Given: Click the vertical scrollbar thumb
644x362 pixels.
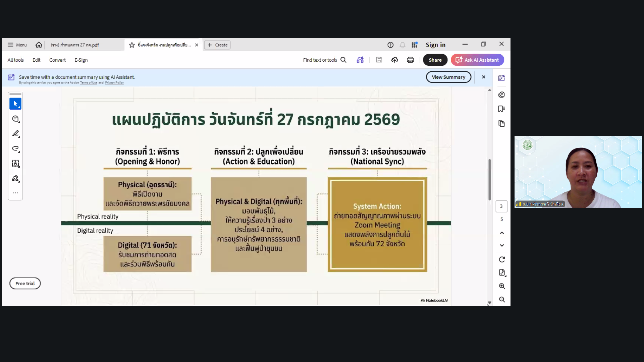Looking at the screenshot, I should click(x=490, y=180).
